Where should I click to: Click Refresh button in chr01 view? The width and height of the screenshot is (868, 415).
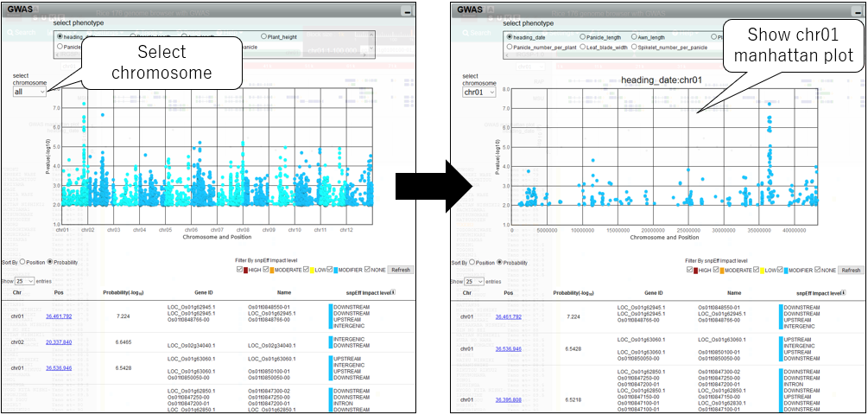850,270
